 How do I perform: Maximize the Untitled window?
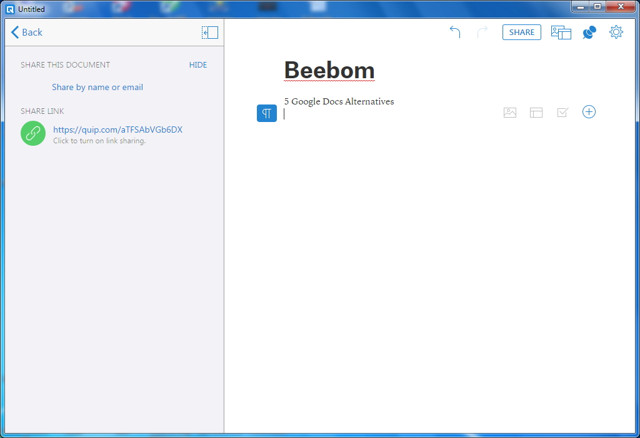pos(597,7)
